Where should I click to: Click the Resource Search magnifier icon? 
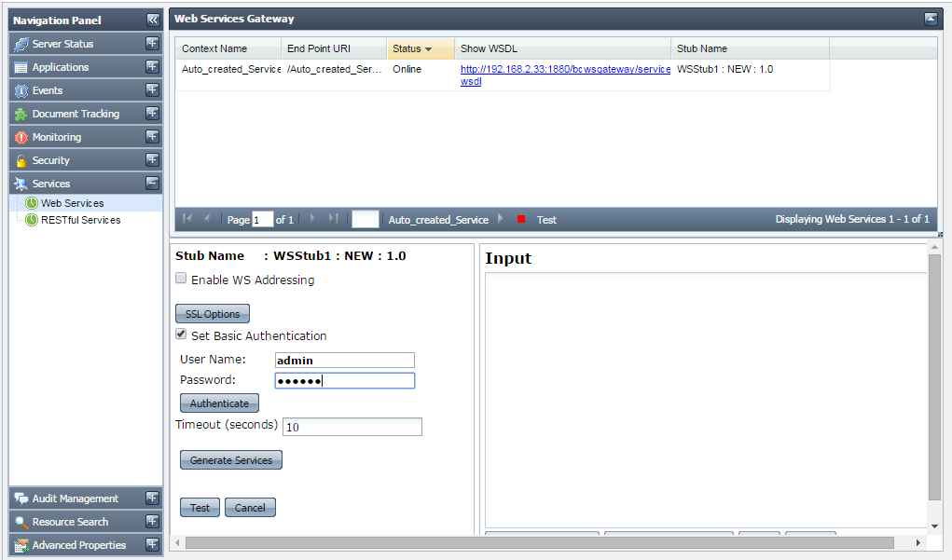(x=21, y=522)
